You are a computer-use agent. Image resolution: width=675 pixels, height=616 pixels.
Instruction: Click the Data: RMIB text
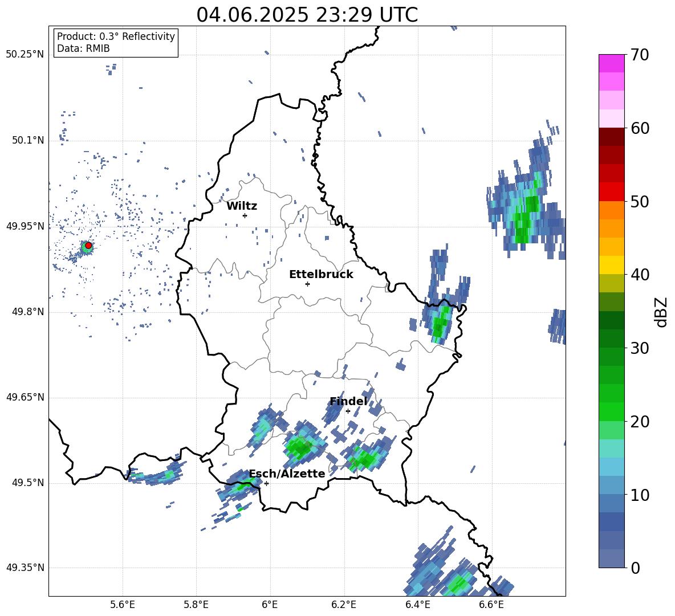pyautogui.click(x=83, y=48)
